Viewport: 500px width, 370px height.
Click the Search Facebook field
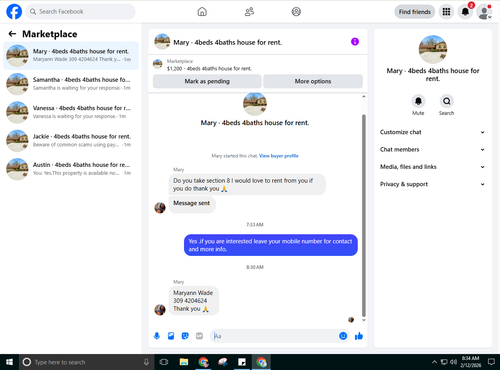tap(80, 12)
